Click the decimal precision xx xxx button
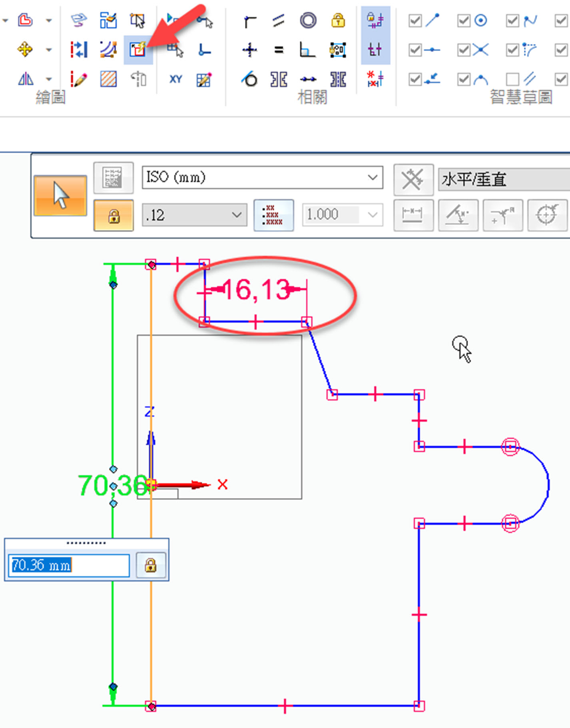This screenshot has height=728, width=570. (274, 215)
